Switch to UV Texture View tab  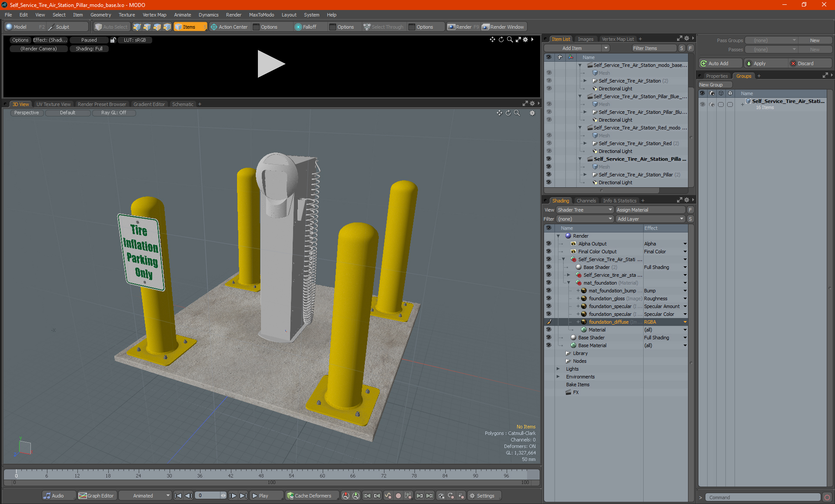[x=53, y=104]
